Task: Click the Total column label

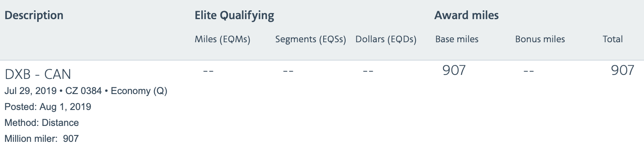Action: click(x=612, y=39)
